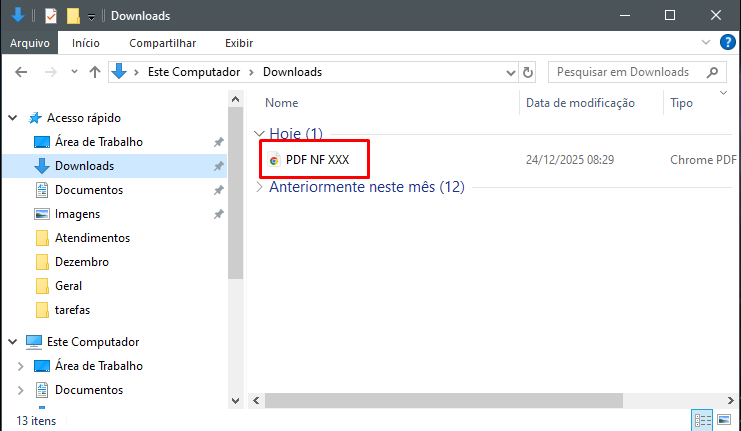Collapse the Acesso rápido tree node
This screenshot has height=431, width=741.
click(13, 118)
